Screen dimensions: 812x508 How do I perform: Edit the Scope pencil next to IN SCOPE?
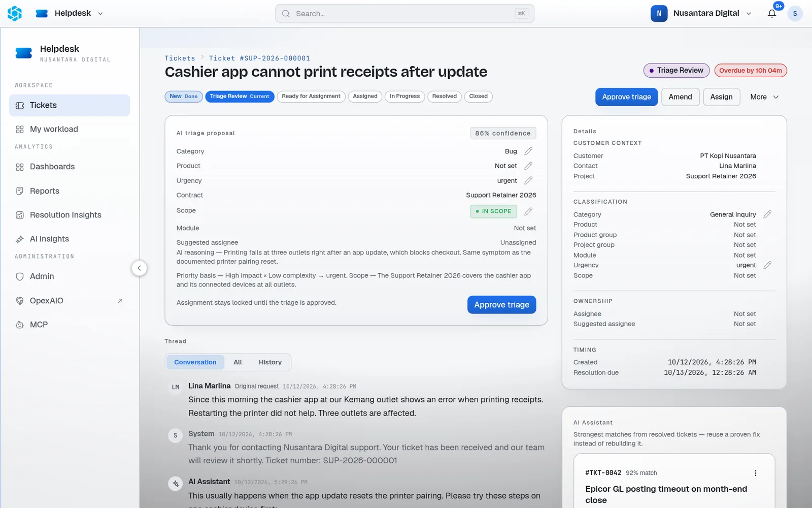click(x=528, y=211)
